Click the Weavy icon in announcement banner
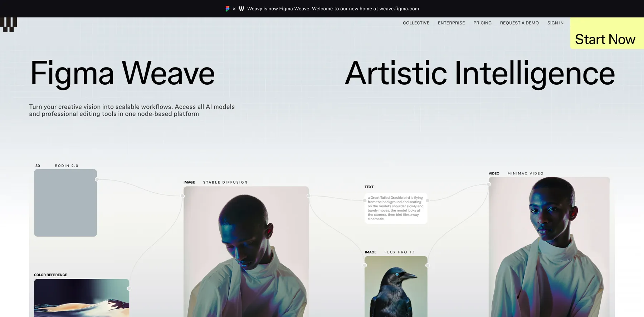 pyautogui.click(x=241, y=9)
